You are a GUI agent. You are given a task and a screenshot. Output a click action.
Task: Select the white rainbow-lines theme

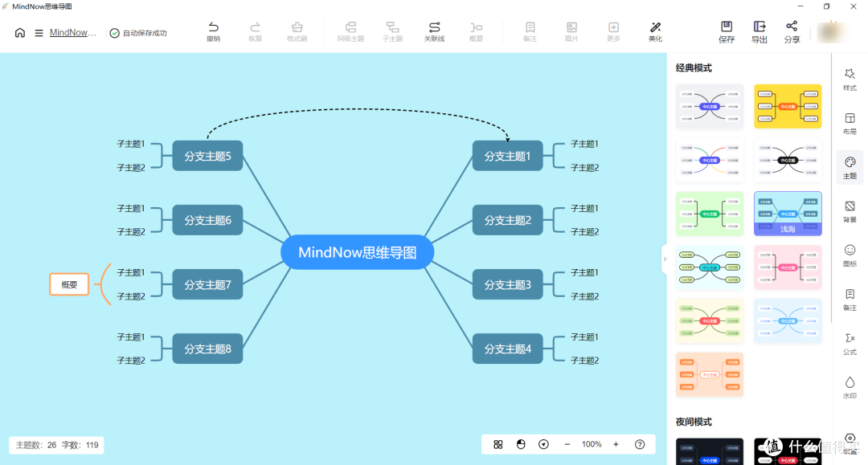tap(710, 160)
